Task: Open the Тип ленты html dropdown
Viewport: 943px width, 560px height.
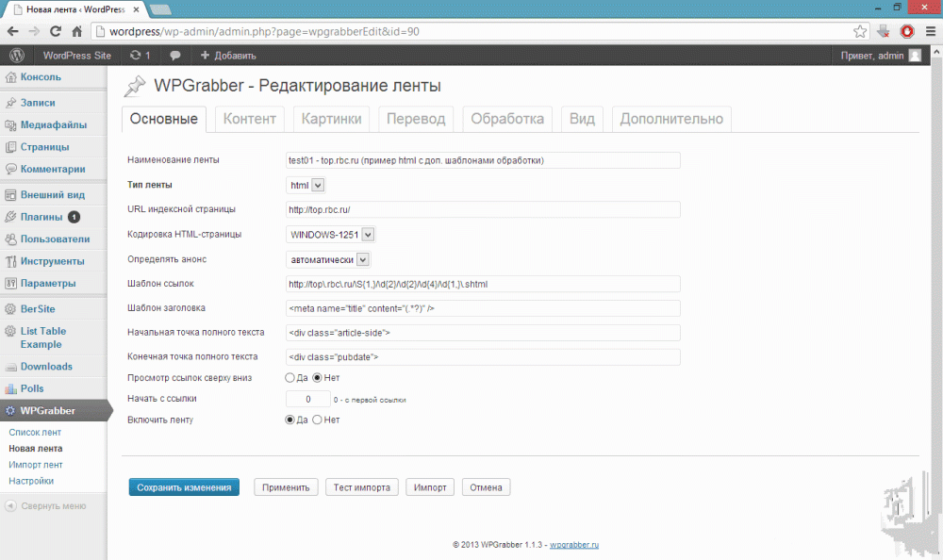Action: click(x=306, y=186)
